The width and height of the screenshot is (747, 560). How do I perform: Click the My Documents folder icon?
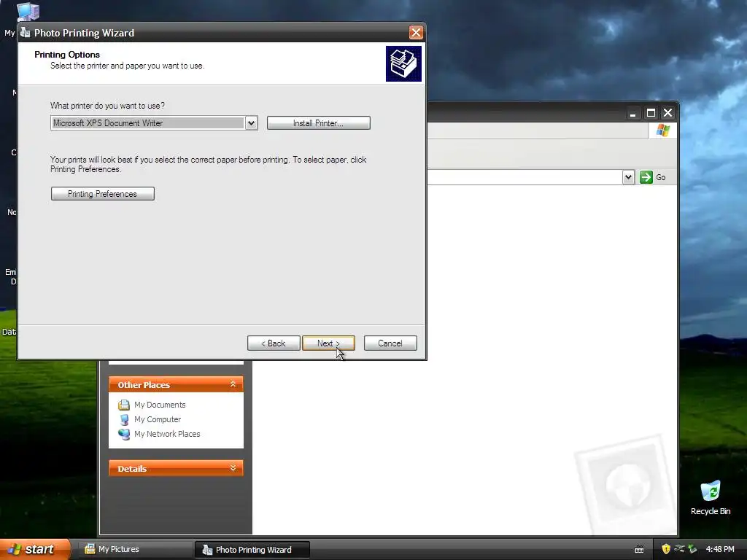124,405
